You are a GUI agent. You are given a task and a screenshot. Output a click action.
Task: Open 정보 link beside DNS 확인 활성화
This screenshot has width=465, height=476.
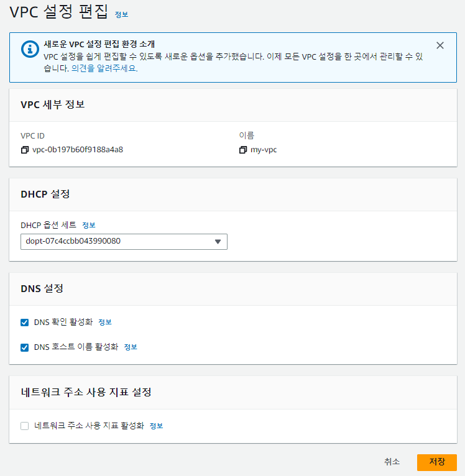(x=105, y=322)
